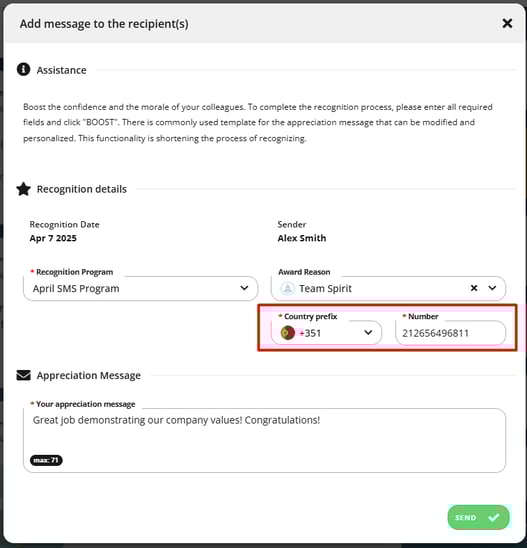Open the Recognition Program dropdown
527x548 pixels.
click(x=140, y=288)
